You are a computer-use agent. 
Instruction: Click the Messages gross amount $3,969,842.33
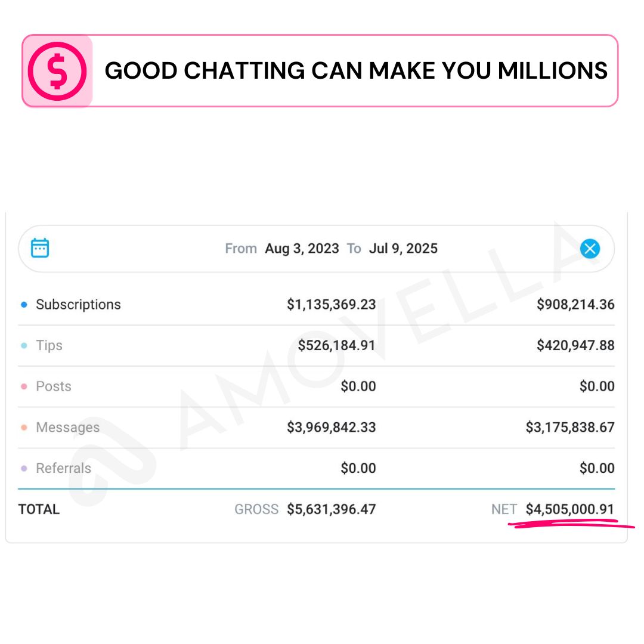coord(331,428)
